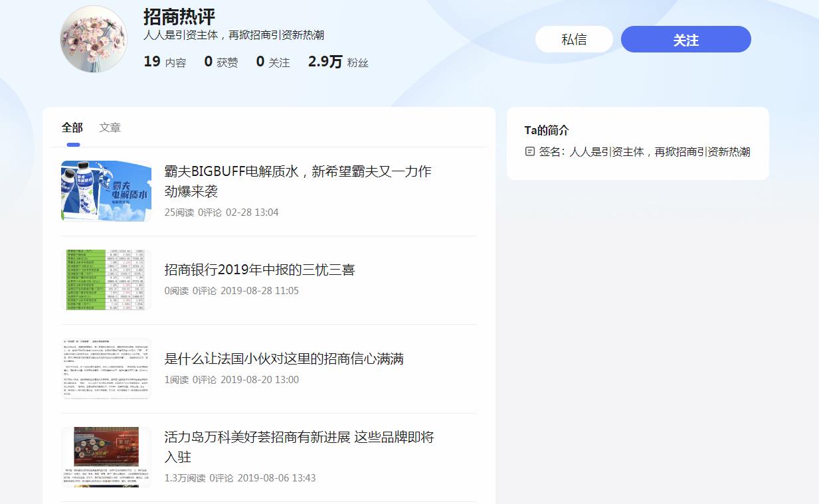Click the Ta的简介 heading

click(547, 131)
